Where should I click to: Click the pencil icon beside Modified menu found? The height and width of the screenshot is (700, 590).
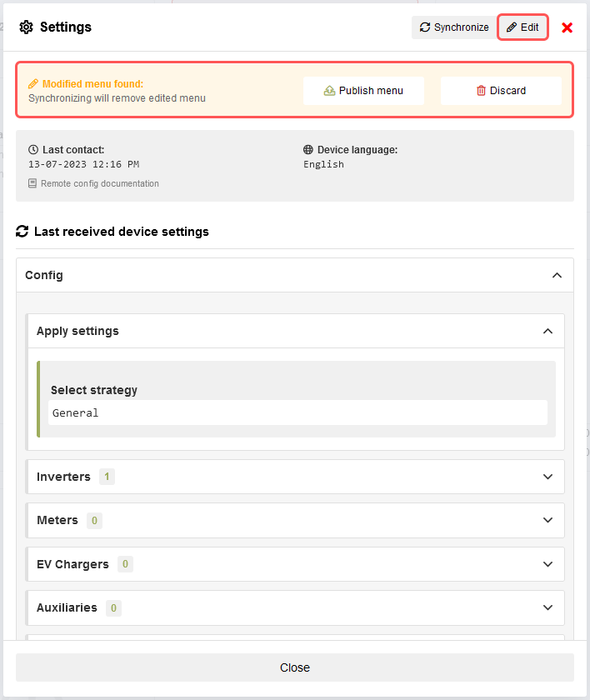[x=33, y=84]
